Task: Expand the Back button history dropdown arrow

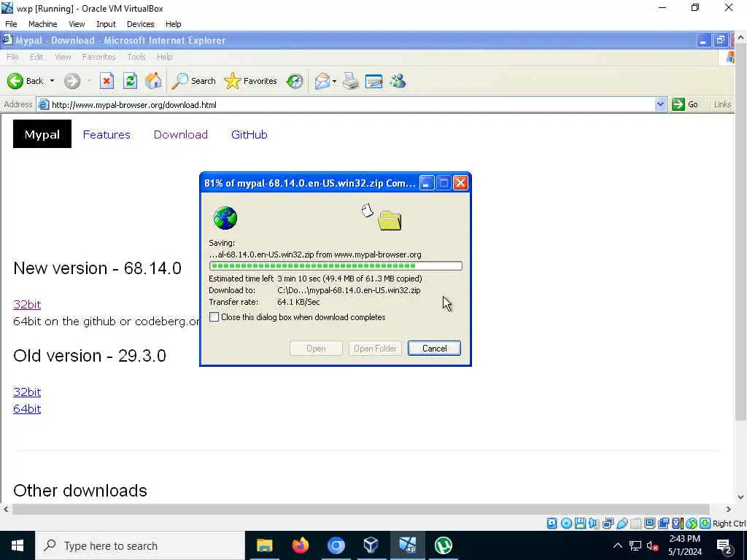Action: [52, 81]
